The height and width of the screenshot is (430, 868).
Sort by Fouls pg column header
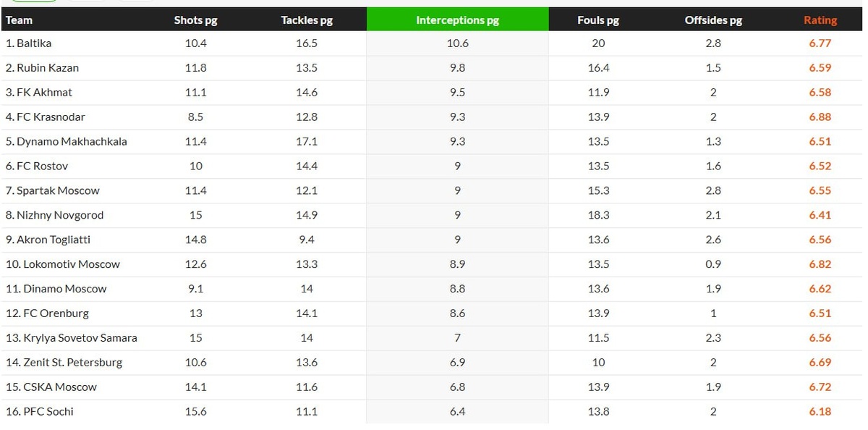pos(598,20)
